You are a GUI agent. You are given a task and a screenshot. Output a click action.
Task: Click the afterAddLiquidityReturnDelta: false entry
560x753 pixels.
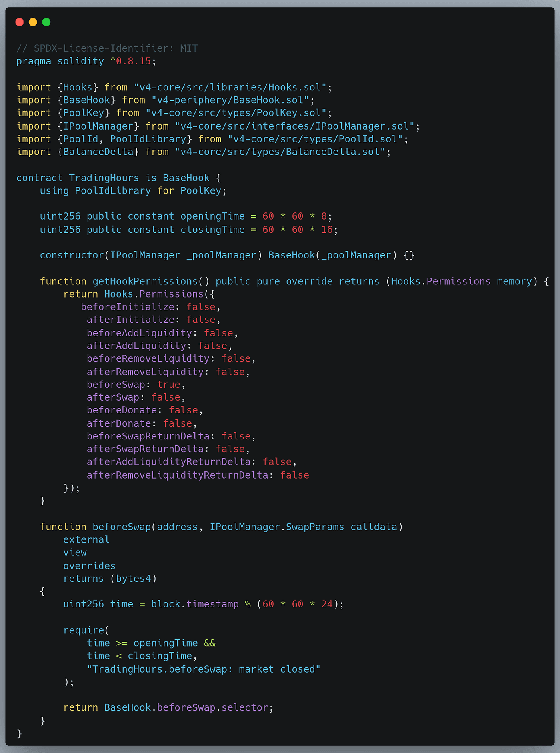point(192,462)
